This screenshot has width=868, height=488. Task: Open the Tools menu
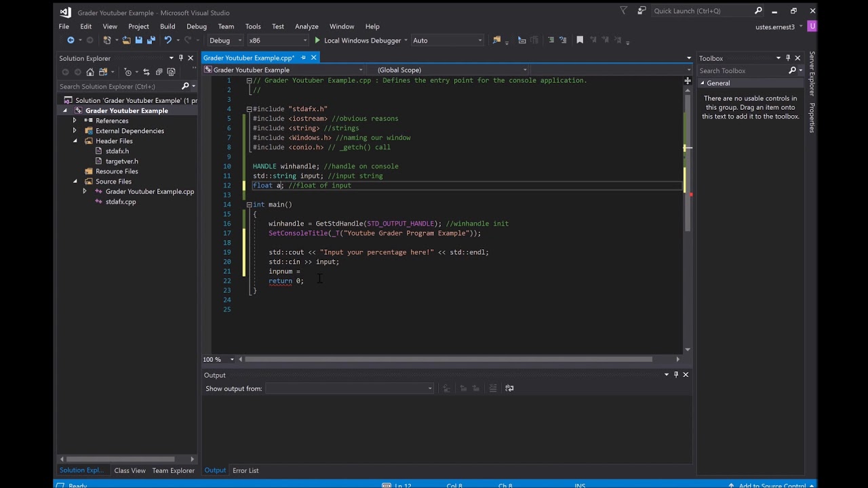click(253, 26)
